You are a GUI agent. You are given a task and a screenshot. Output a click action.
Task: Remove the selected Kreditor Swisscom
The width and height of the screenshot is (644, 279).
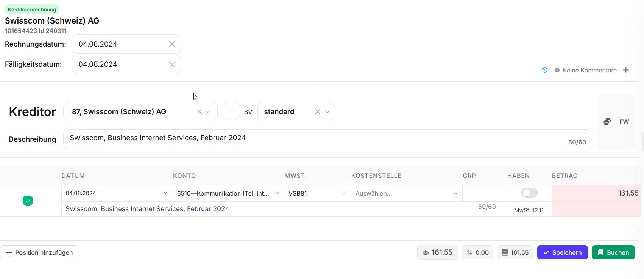click(x=200, y=112)
